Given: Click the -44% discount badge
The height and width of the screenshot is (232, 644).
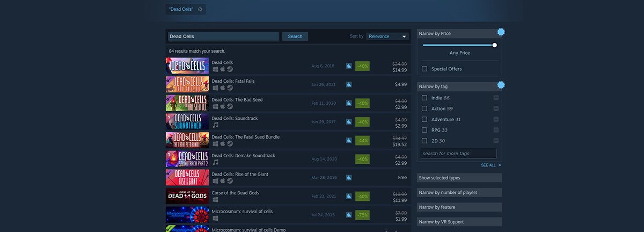Looking at the screenshot, I should [x=362, y=141].
